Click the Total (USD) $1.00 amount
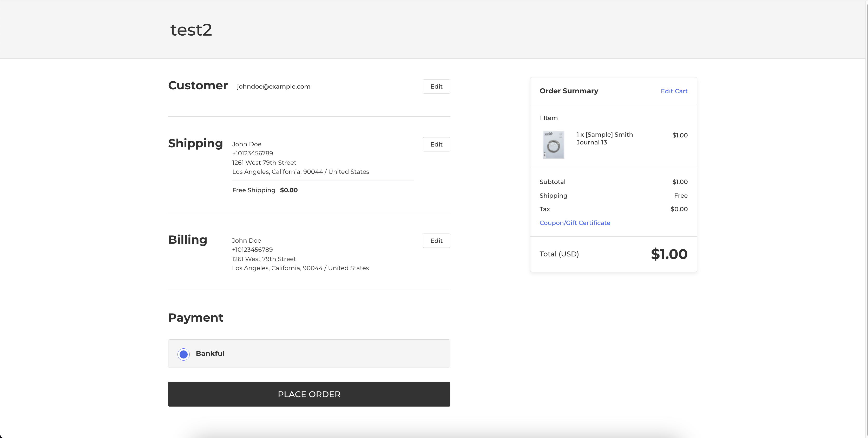 point(669,254)
